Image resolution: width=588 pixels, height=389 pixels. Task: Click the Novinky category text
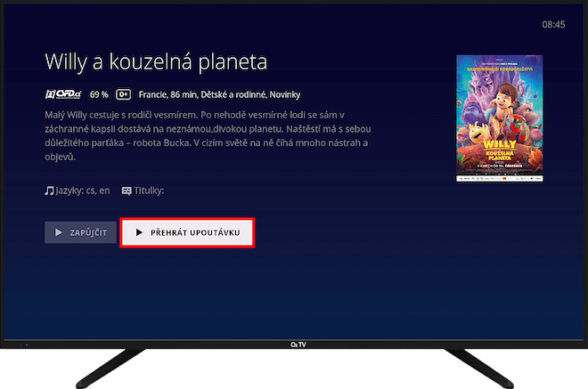pos(284,94)
